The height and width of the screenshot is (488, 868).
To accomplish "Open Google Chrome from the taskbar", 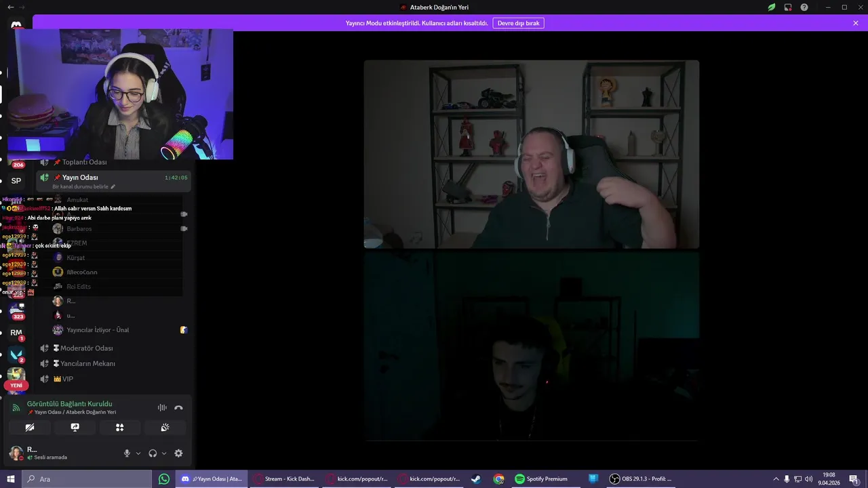I will coord(499,479).
